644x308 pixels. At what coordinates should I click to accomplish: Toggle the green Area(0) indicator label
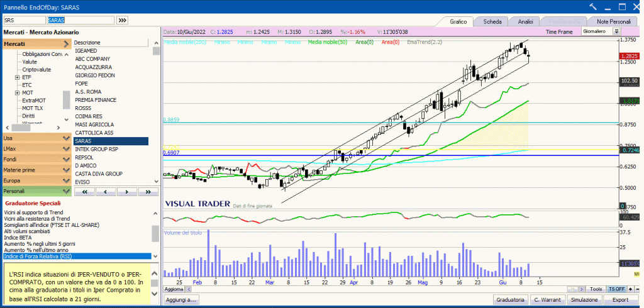coord(365,42)
